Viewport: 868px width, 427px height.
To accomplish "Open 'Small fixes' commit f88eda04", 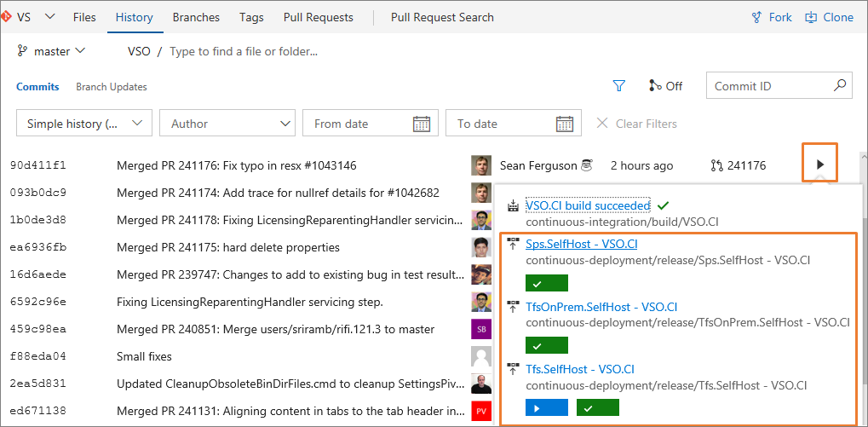I will coord(145,356).
